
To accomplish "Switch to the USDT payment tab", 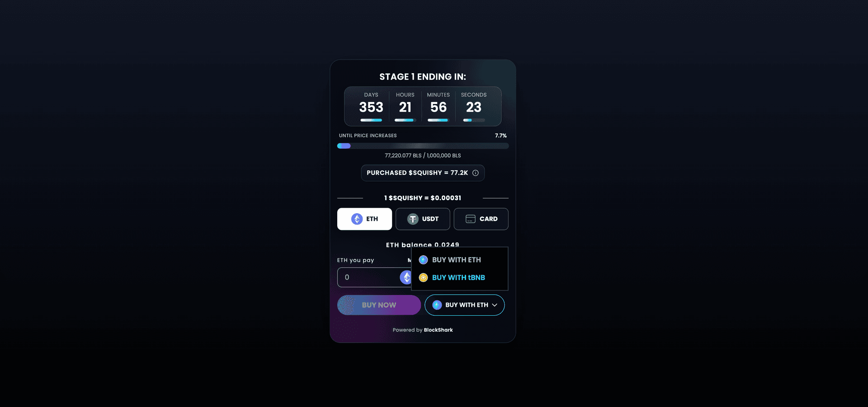I will pyautogui.click(x=423, y=219).
